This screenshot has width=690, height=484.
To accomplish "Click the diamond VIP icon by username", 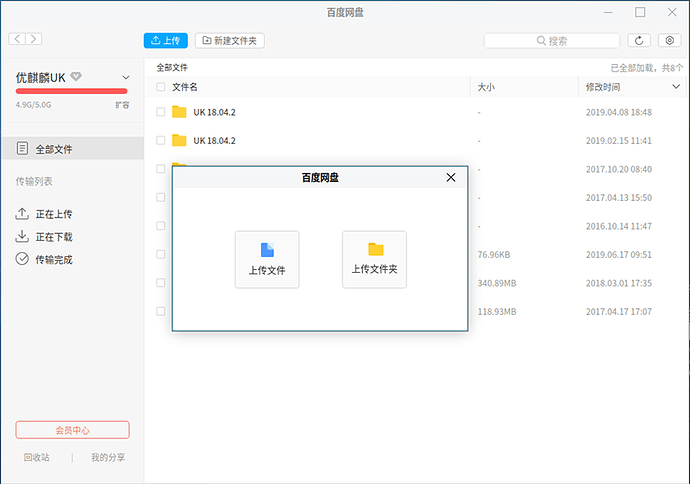I will [76, 77].
